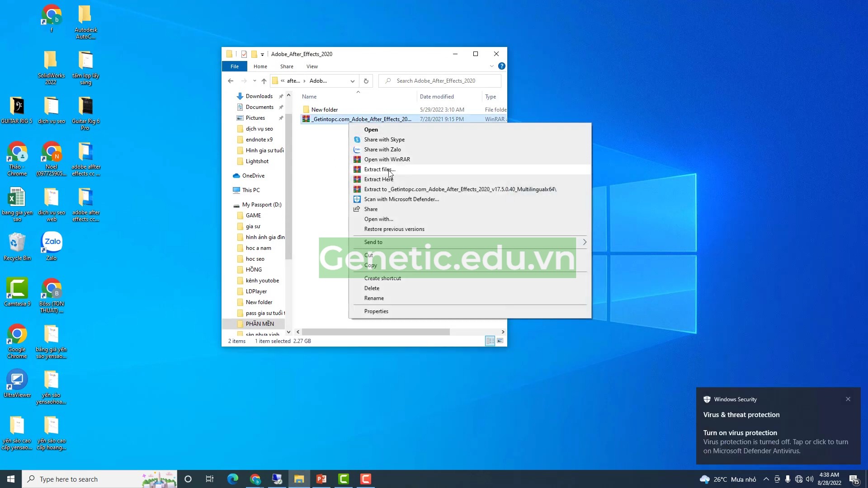Open the File tab in Explorer
The image size is (868, 488).
[x=235, y=66]
